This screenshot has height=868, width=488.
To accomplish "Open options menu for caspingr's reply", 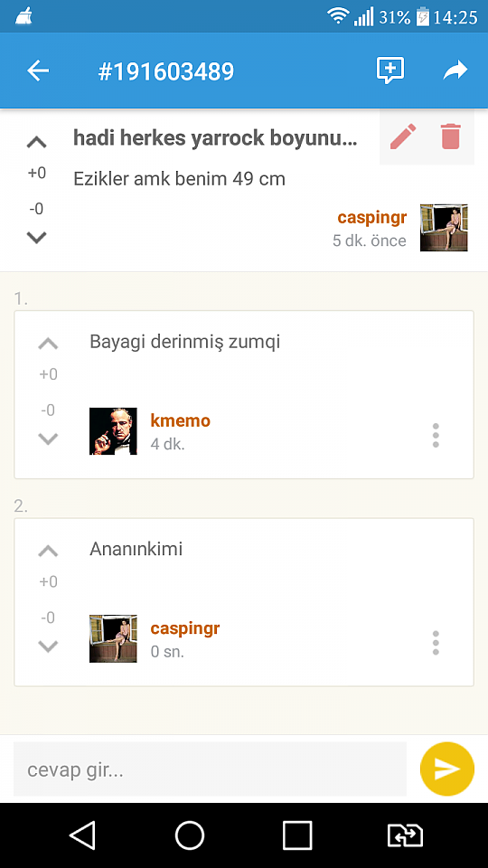I will click(436, 643).
